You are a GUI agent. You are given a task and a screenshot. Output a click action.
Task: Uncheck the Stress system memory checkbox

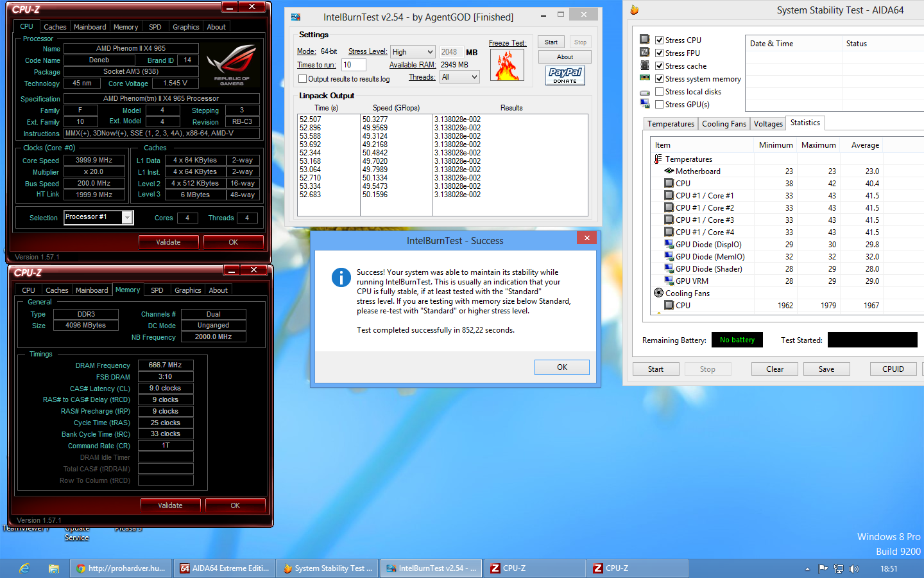[x=659, y=78]
